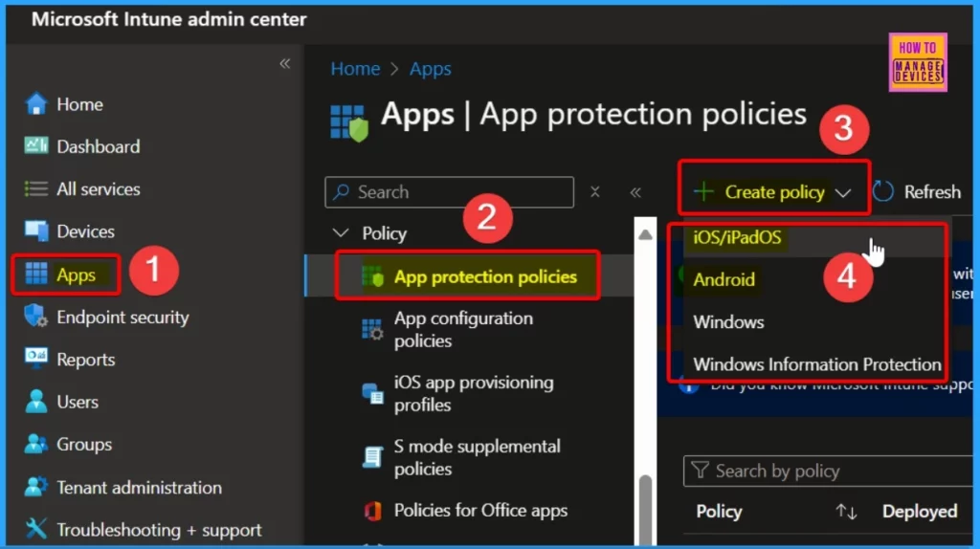Screen dimensions: 980x549
Task: Select Android from Create policy menu
Action: tap(724, 280)
